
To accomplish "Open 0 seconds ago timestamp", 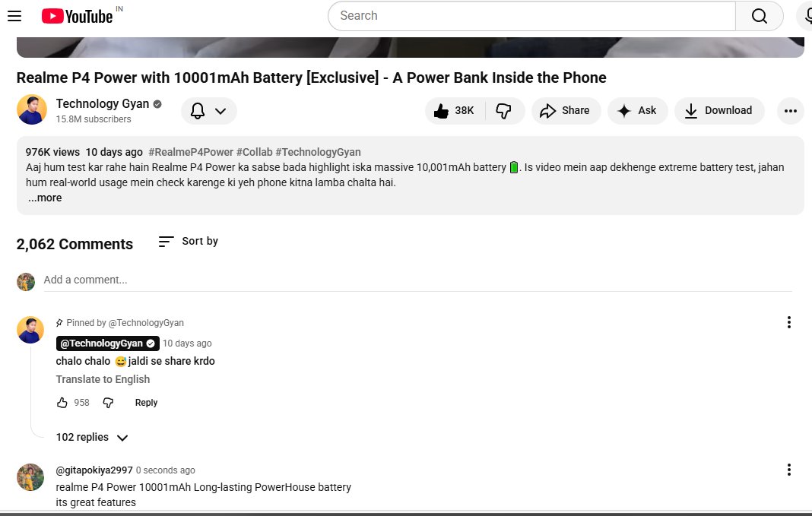I will (165, 470).
